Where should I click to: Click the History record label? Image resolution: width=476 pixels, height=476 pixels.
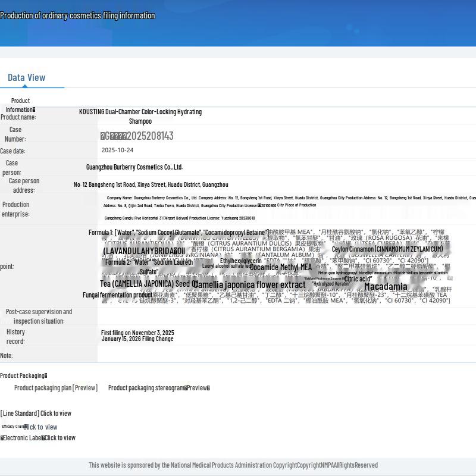[15, 337]
